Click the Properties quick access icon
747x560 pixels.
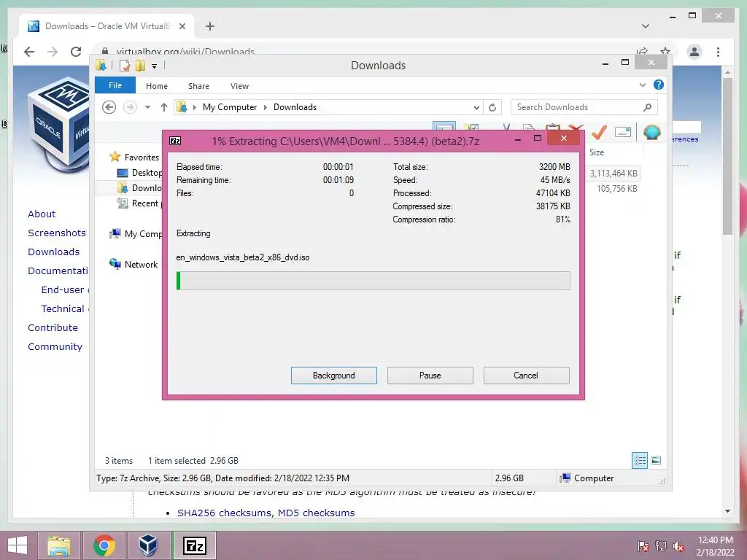tap(125, 66)
